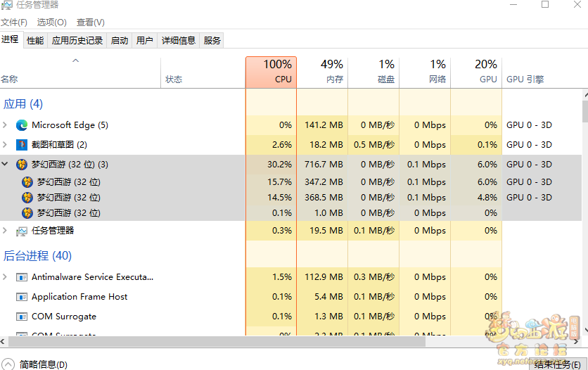The height and width of the screenshot is (370, 588).
Task: Switch to the 详细信息 tab
Action: coord(179,41)
